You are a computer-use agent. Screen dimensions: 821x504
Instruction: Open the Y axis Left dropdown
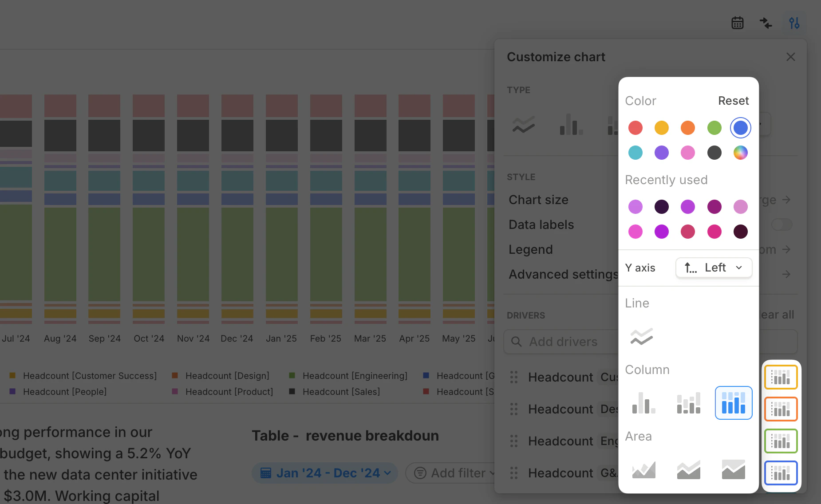pyautogui.click(x=714, y=268)
